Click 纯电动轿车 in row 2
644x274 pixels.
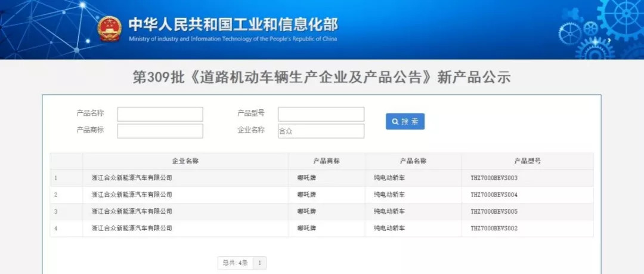click(x=389, y=195)
